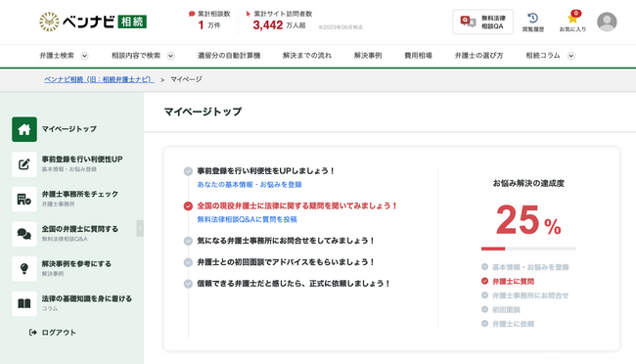Click the building icon for 弁護士事務所をチェック
The height and width of the screenshot is (364, 636).
[24, 200]
